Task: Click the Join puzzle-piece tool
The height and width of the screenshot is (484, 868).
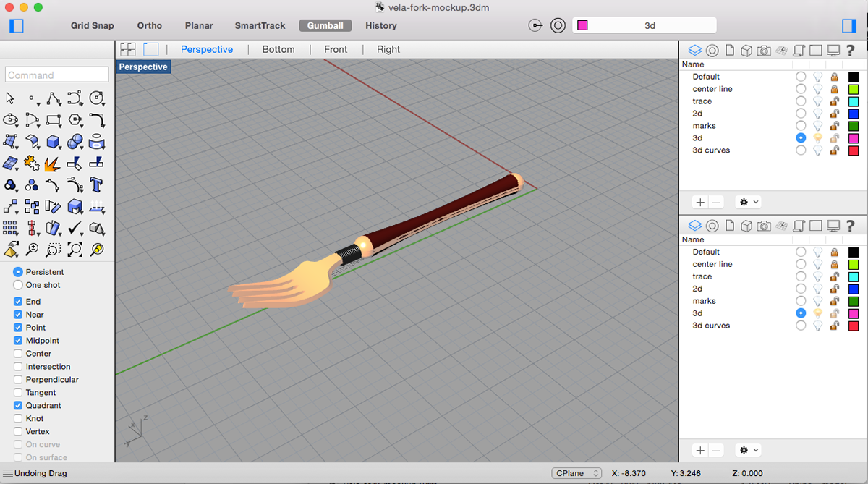Action: pyautogui.click(x=32, y=163)
